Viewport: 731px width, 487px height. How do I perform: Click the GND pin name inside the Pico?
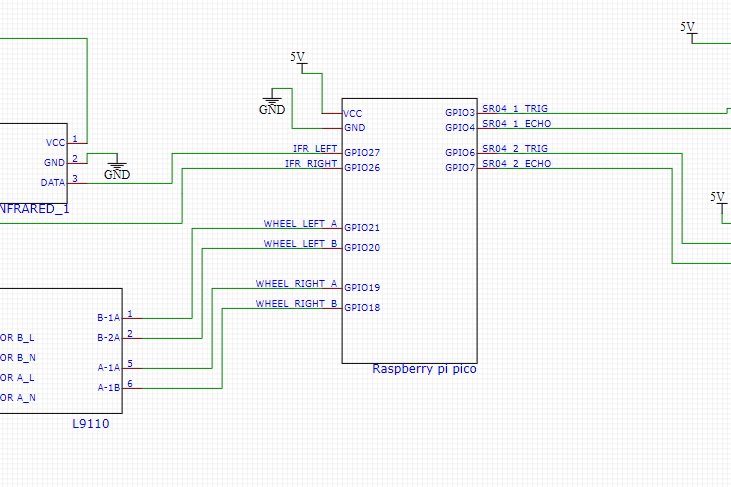(x=354, y=128)
